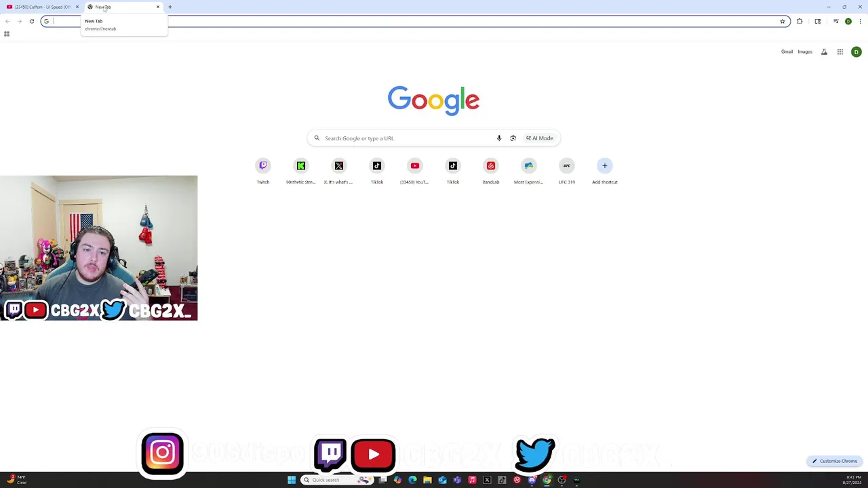Open the Google account avatar on the page

(x=856, y=52)
